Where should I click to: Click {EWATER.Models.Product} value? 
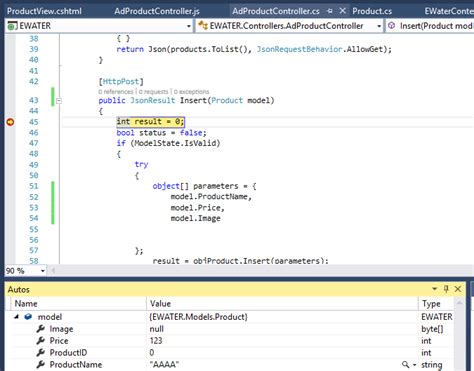click(x=198, y=317)
